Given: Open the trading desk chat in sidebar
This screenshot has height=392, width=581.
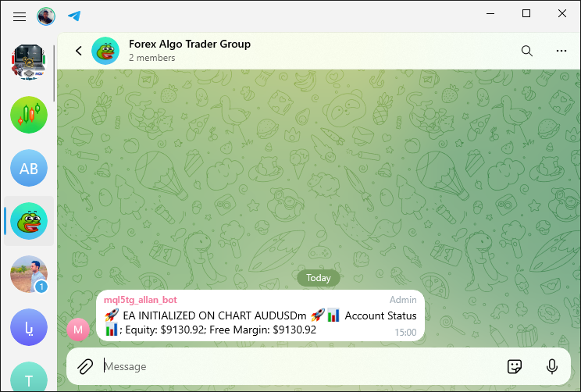Looking at the screenshot, I should click(x=29, y=62).
